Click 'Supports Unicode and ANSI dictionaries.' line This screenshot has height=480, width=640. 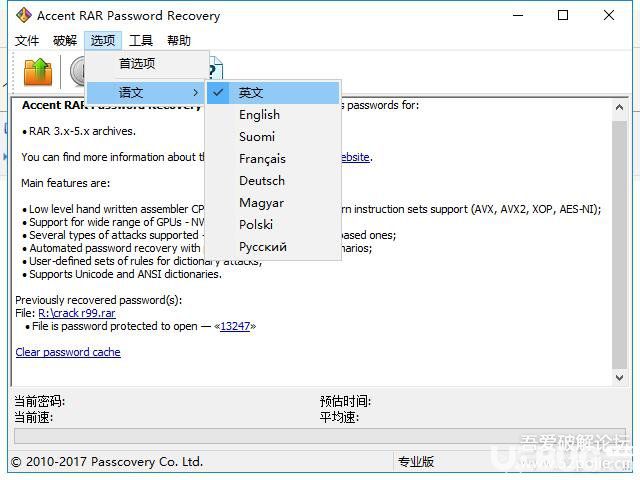click(x=122, y=274)
